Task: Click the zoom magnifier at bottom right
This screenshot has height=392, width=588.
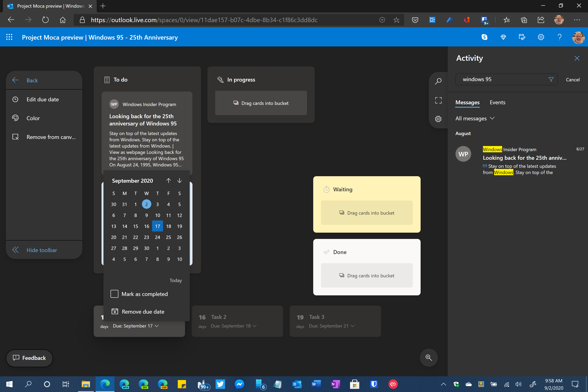Action: [x=428, y=358]
